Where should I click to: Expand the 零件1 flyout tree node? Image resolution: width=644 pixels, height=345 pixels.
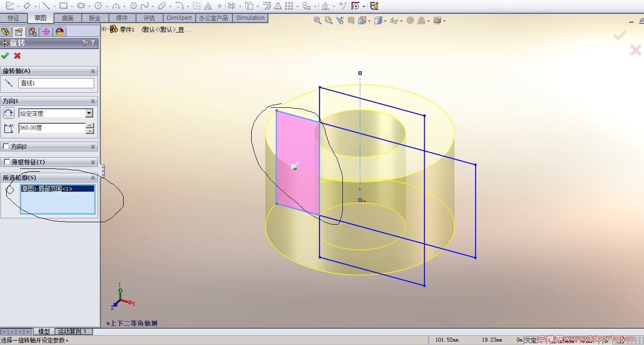tap(104, 29)
